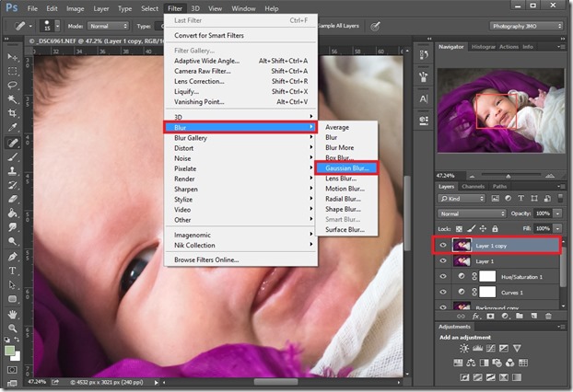
Task: Open the Photography JMO workspace dropdown
Action: (526, 26)
